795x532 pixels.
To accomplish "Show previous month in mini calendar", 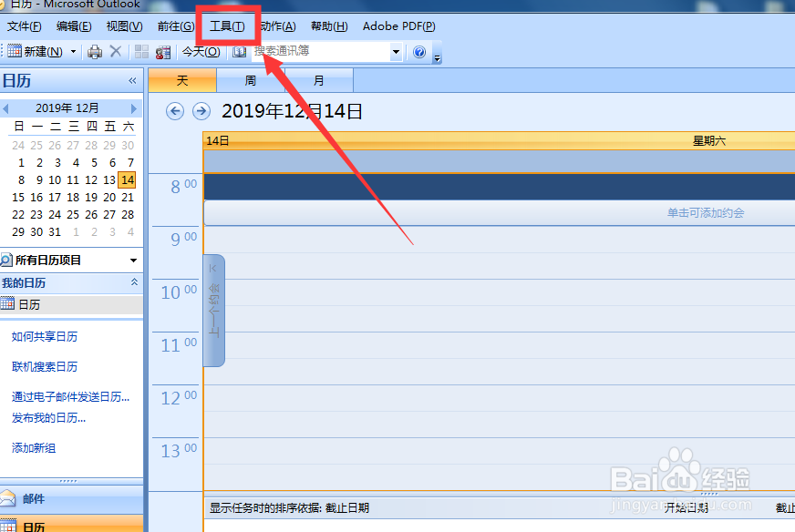I will click(x=5, y=108).
